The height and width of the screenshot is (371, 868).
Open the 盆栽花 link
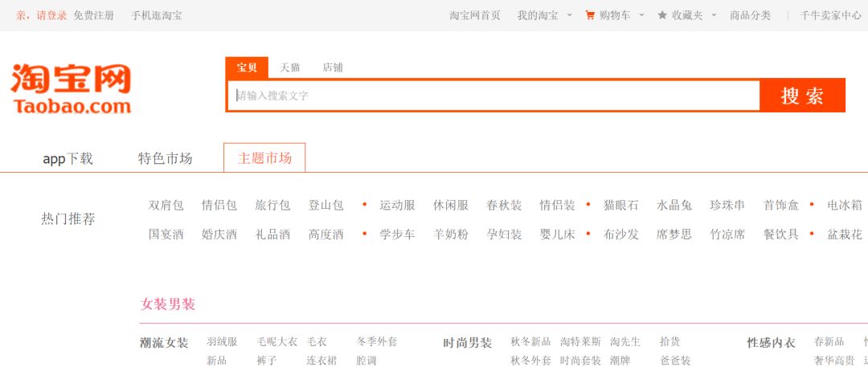(x=845, y=234)
